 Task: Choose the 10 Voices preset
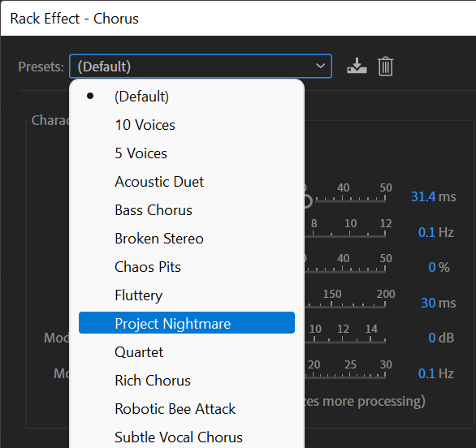(187, 125)
